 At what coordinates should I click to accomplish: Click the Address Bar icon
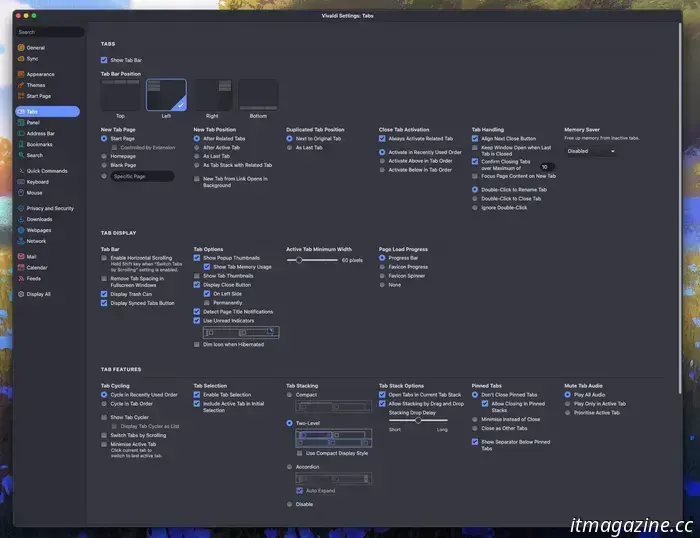point(21,133)
